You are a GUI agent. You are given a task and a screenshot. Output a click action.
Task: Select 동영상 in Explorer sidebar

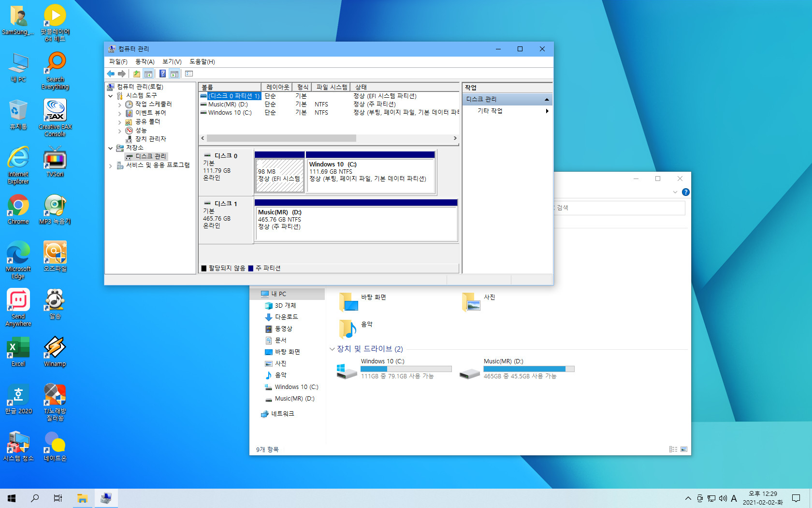pos(278,329)
